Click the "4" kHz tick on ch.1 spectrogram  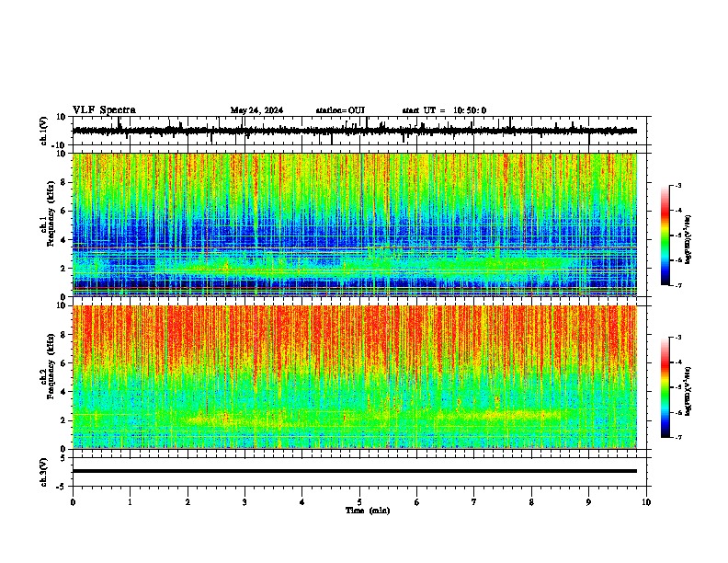pyautogui.click(x=63, y=239)
